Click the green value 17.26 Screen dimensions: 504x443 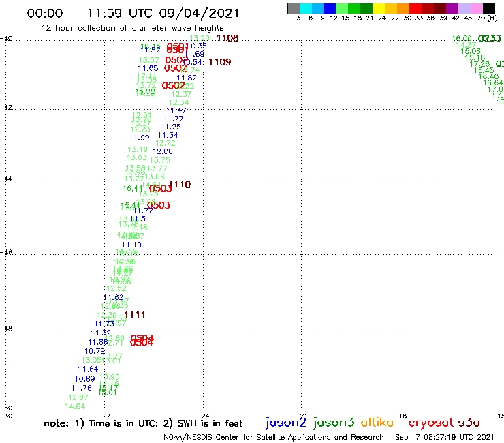(x=479, y=64)
